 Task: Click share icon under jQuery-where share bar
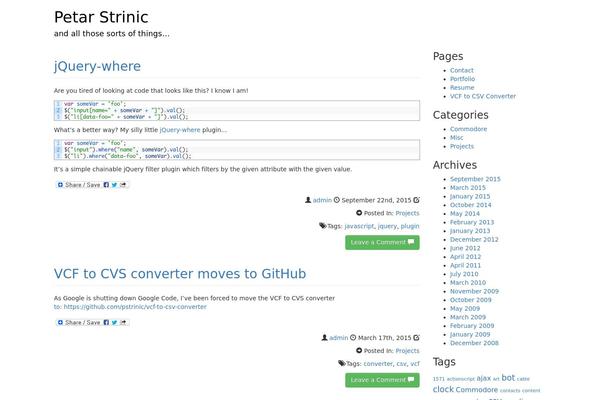tap(123, 185)
